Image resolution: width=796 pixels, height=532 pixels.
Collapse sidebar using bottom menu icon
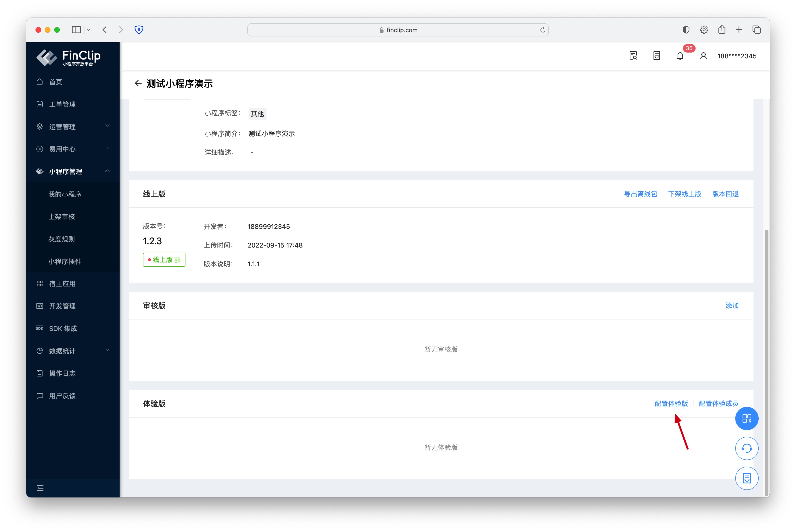(x=40, y=488)
